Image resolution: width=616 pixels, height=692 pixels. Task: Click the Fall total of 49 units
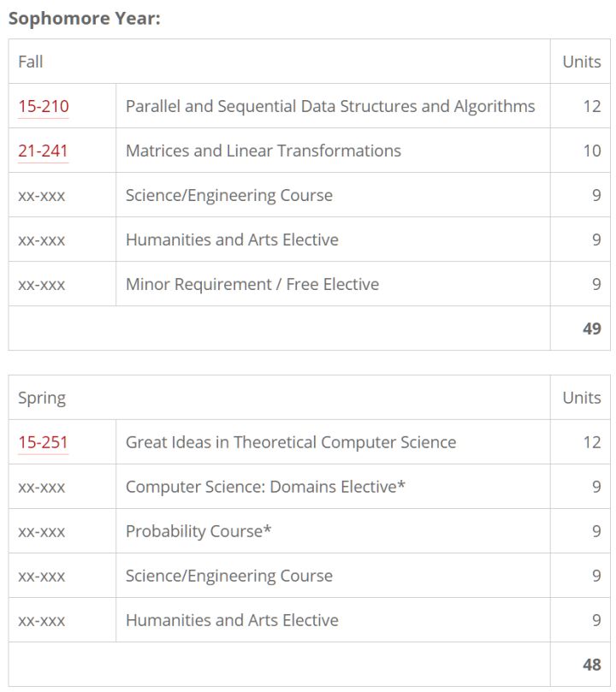(591, 329)
